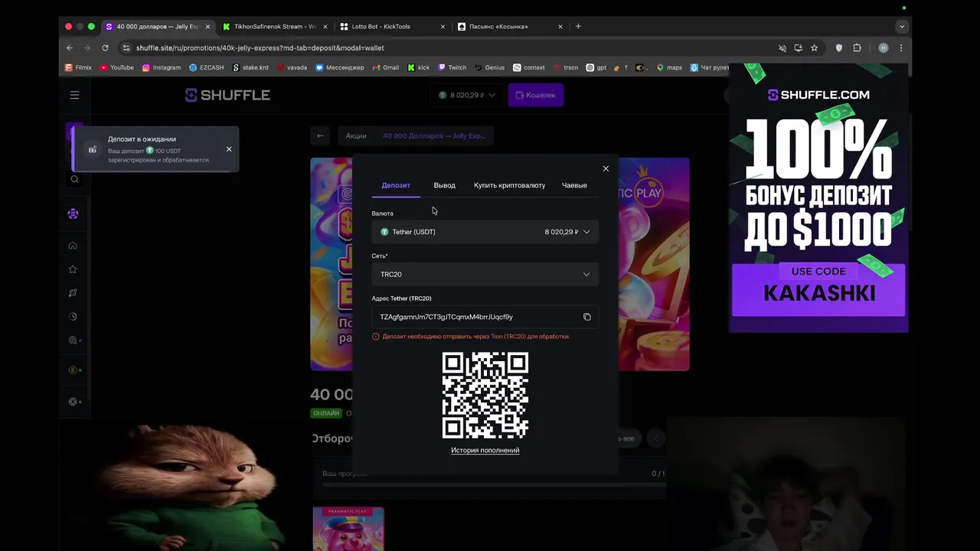Click USE CODE KAKASHKI banner
Image resolution: width=980 pixels, height=551 pixels.
click(x=818, y=289)
